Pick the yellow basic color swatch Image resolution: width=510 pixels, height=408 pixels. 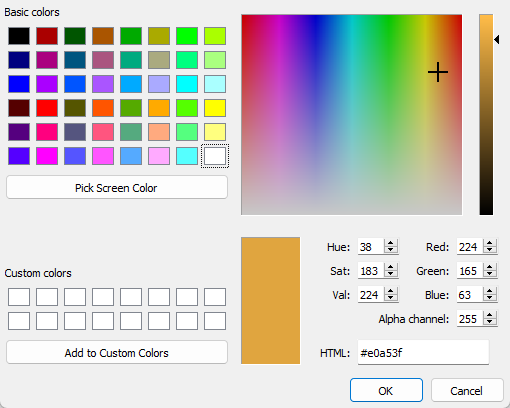point(215,108)
